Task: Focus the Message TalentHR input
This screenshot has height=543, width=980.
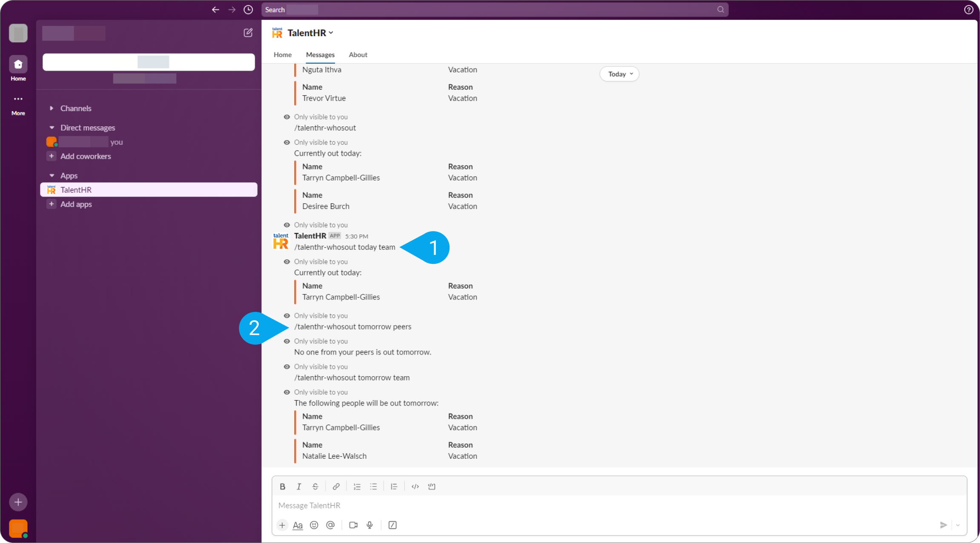Action: tap(619, 505)
